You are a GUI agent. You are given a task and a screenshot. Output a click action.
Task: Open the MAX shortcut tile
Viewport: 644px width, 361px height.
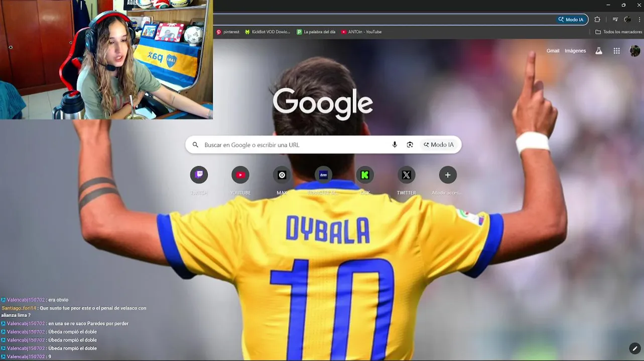pos(282,175)
